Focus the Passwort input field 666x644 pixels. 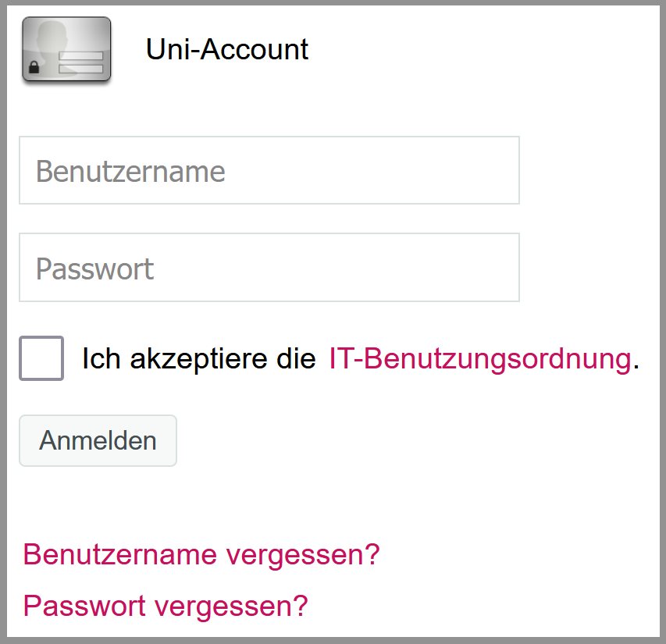(x=269, y=268)
